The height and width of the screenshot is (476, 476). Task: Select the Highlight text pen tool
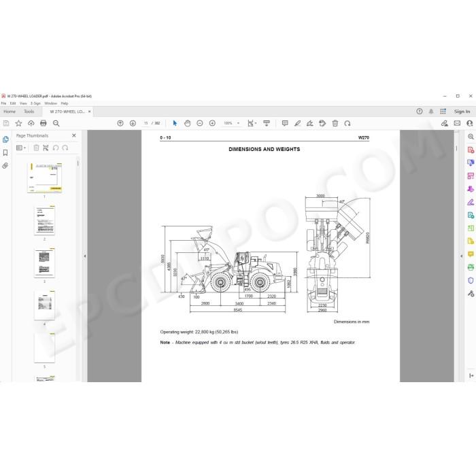coord(298,123)
